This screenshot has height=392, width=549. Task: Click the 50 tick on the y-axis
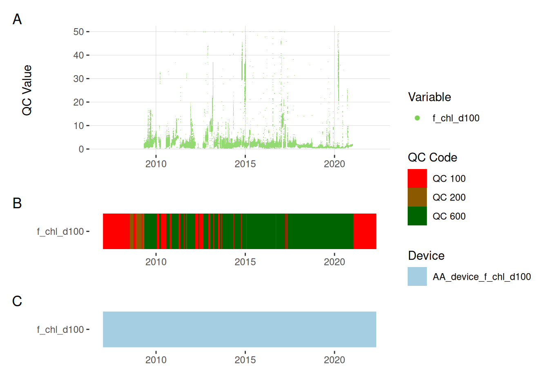tap(78, 32)
